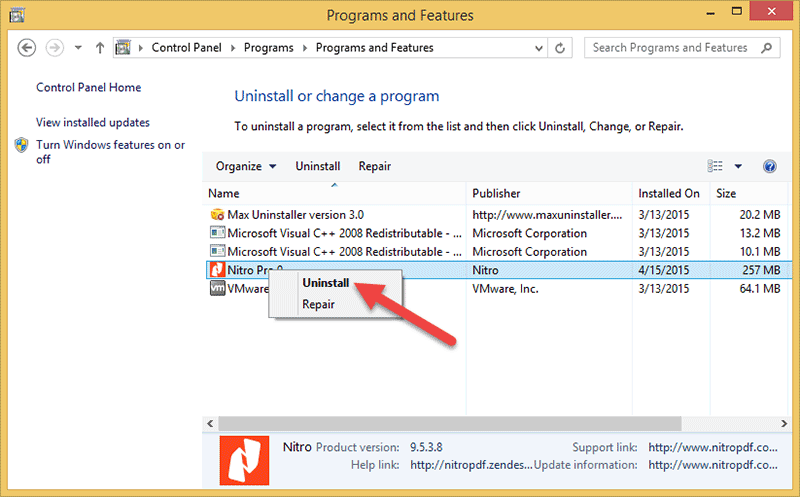Click the Nitro Pro icon in list
The image size is (800, 497).
pyautogui.click(x=217, y=270)
